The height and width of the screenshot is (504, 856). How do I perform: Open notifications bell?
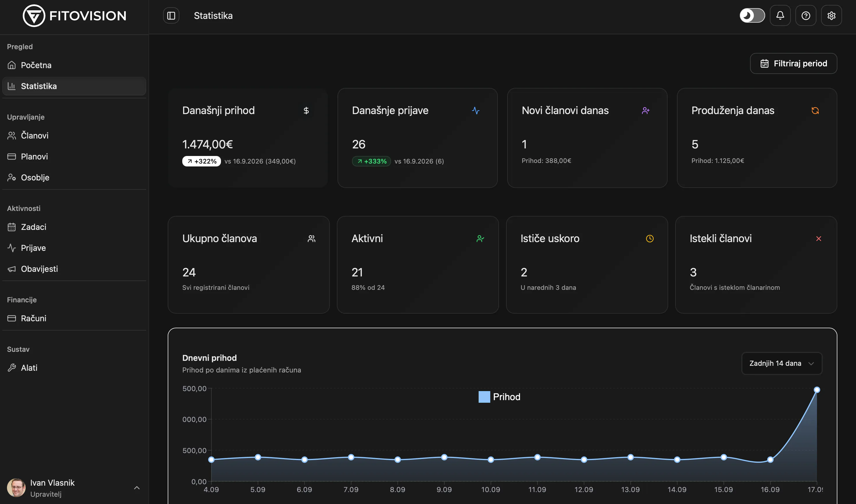pyautogui.click(x=780, y=16)
